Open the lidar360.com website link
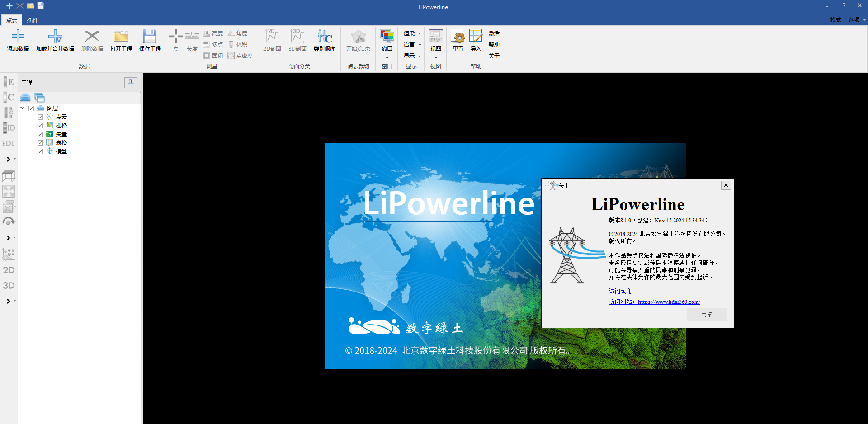The width and height of the screenshot is (868, 424). (668, 302)
